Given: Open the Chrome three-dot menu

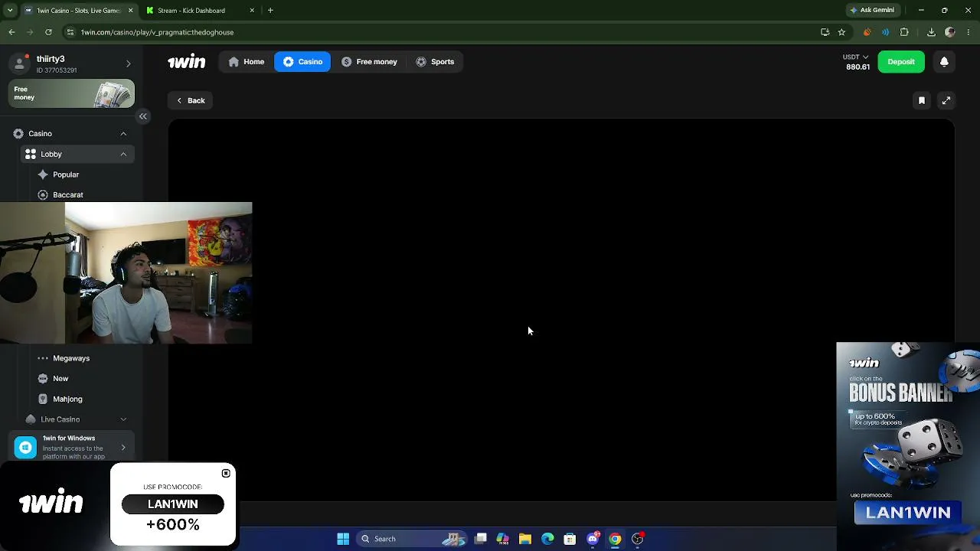Looking at the screenshot, I should (969, 32).
